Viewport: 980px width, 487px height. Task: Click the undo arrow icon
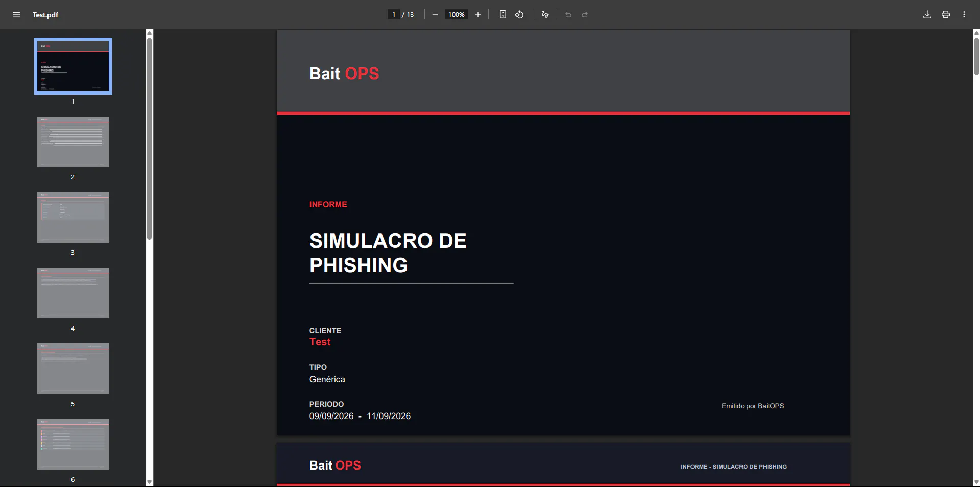568,14
